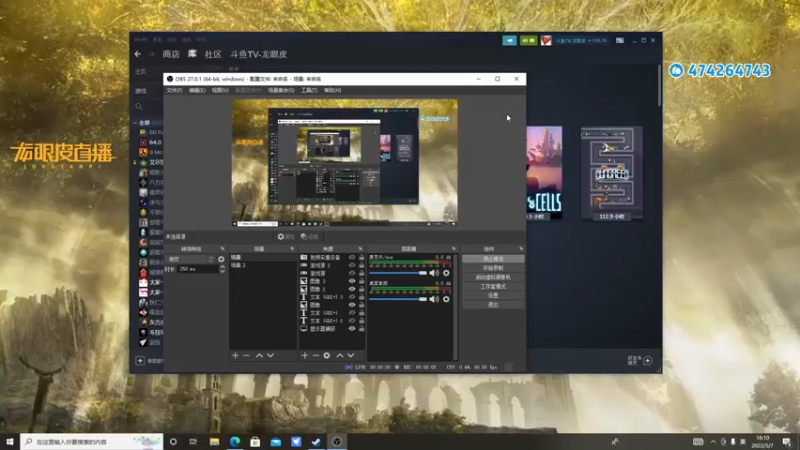Add a new source with the plus icon
The height and width of the screenshot is (450, 800).
[305, 355]
